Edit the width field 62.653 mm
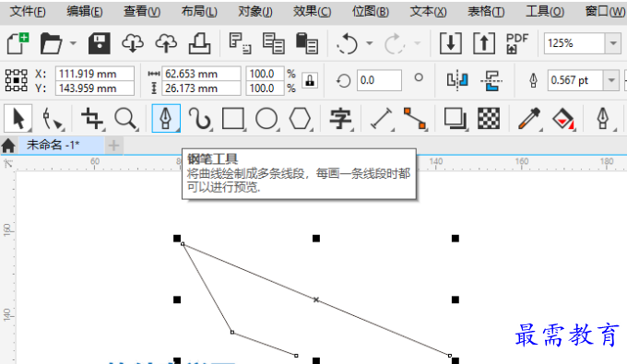 201,74
